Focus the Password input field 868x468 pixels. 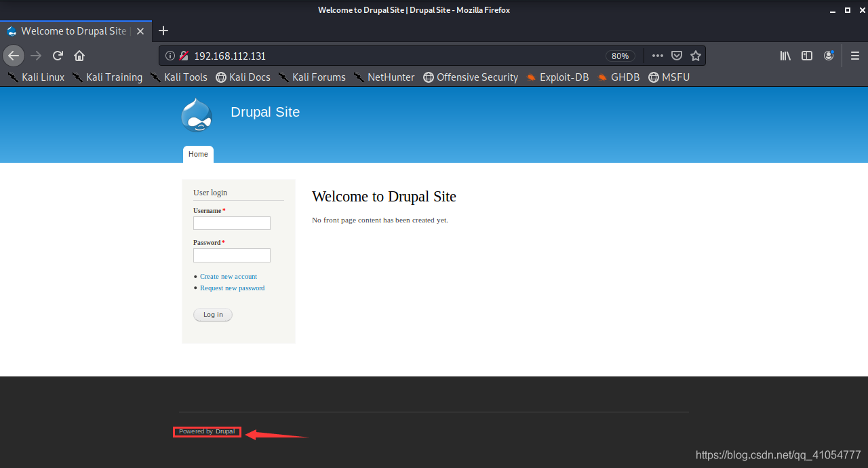click(x=232, y=255)
